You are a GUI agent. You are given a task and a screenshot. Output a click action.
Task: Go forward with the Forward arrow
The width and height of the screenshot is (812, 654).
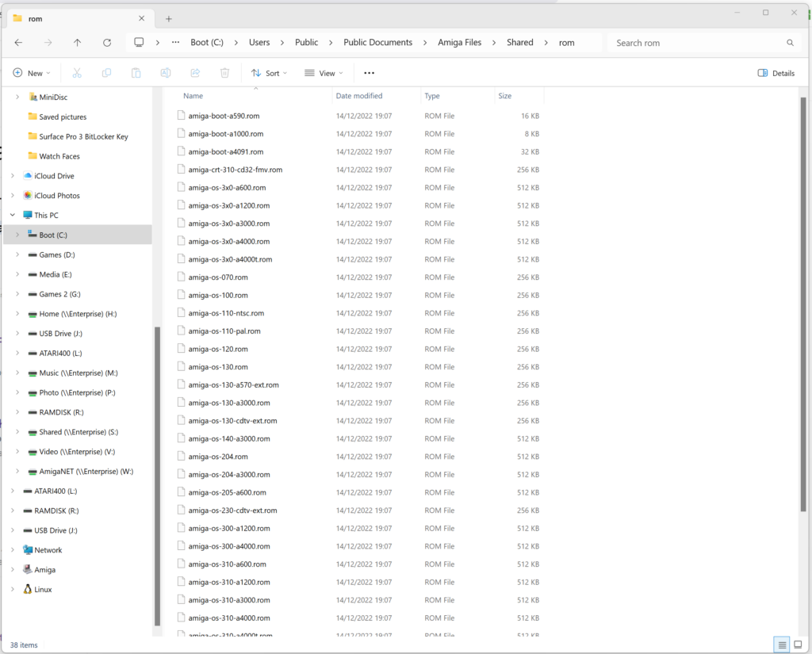click(x=48, y=43)
